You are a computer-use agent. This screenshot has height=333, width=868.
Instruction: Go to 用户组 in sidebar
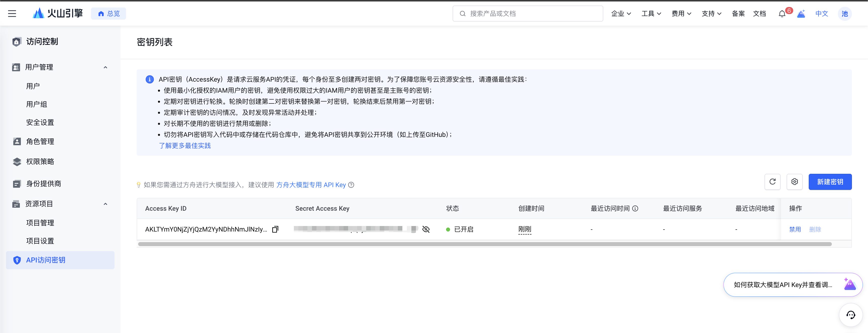click(x=36, y=104)
